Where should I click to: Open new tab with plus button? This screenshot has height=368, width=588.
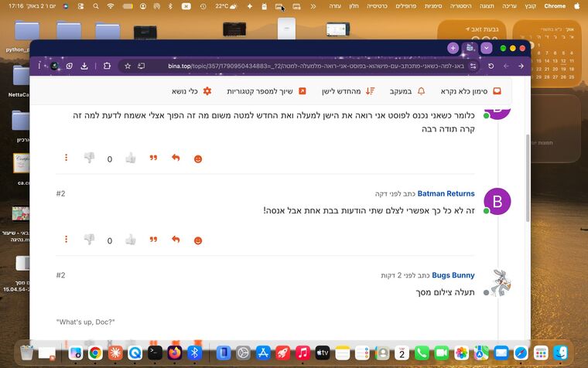point(453,48)
